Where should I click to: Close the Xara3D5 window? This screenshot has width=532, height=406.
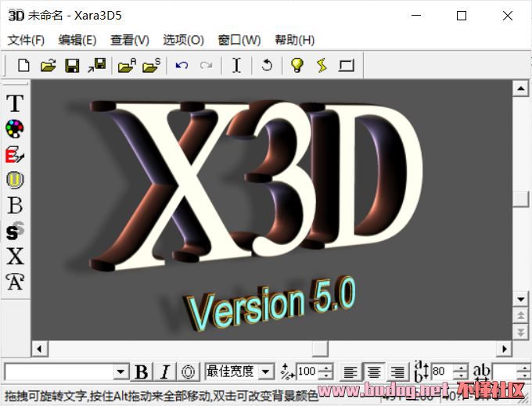click(508, 16)
